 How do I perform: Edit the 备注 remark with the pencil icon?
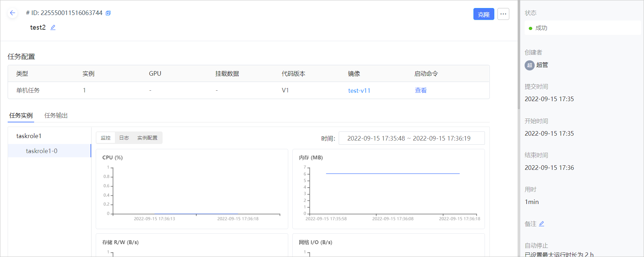(542, 224)
